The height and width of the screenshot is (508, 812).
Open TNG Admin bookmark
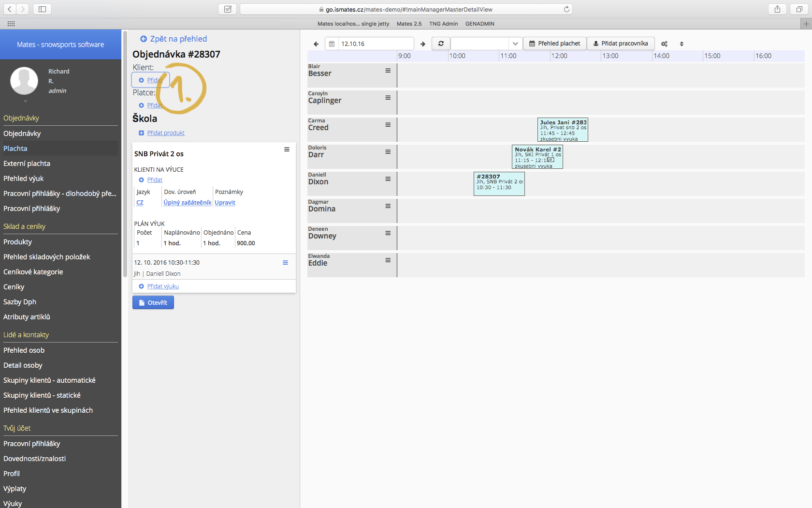point(443,24)
